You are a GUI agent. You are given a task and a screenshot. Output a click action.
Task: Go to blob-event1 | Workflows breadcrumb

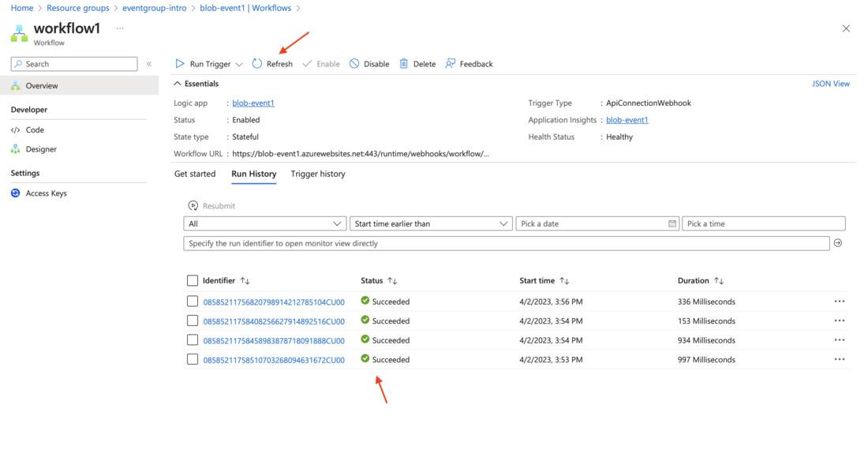245,8
